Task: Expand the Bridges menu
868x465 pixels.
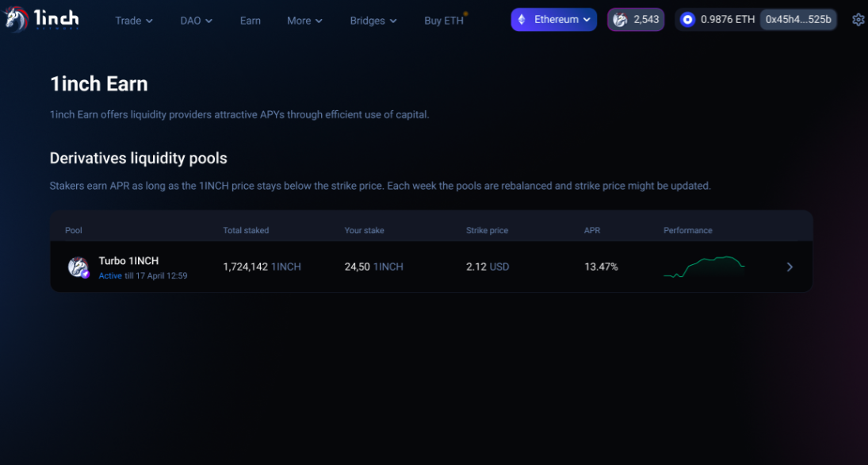Action: click(373, 21)
